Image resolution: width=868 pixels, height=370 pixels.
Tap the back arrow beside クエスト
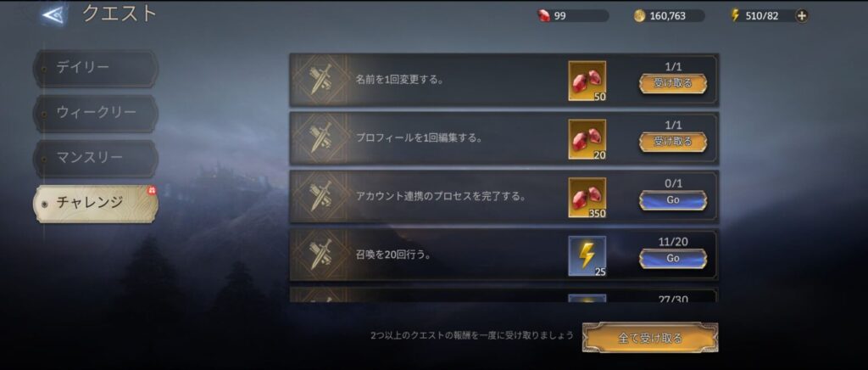(53, 15)
